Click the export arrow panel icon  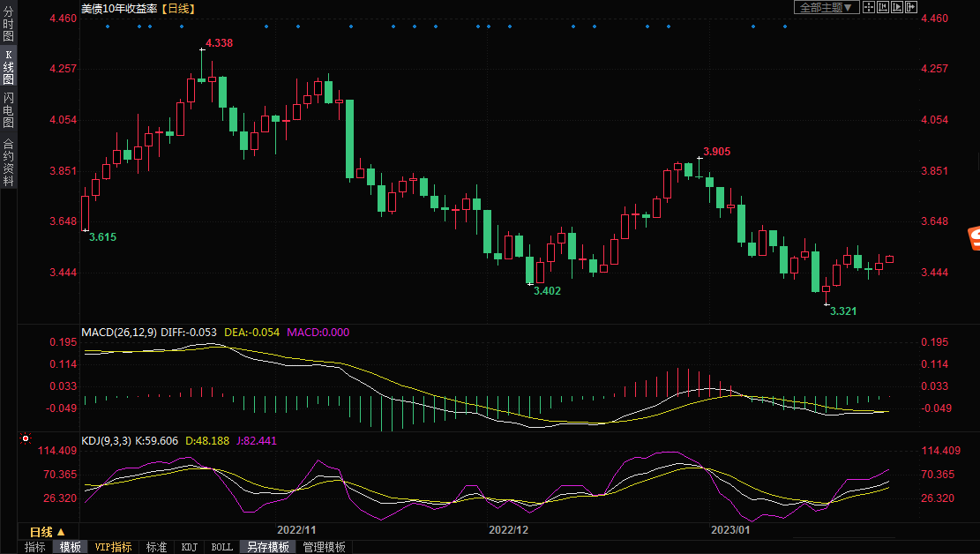(911, 7)
